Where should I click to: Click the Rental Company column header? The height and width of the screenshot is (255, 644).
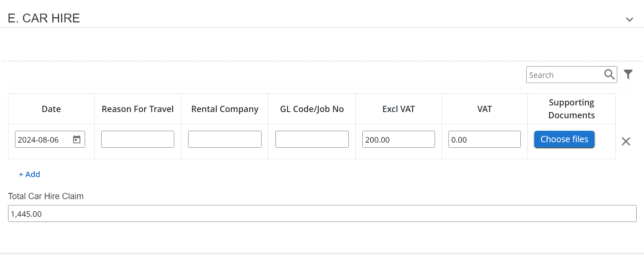(x=225, y=109)
